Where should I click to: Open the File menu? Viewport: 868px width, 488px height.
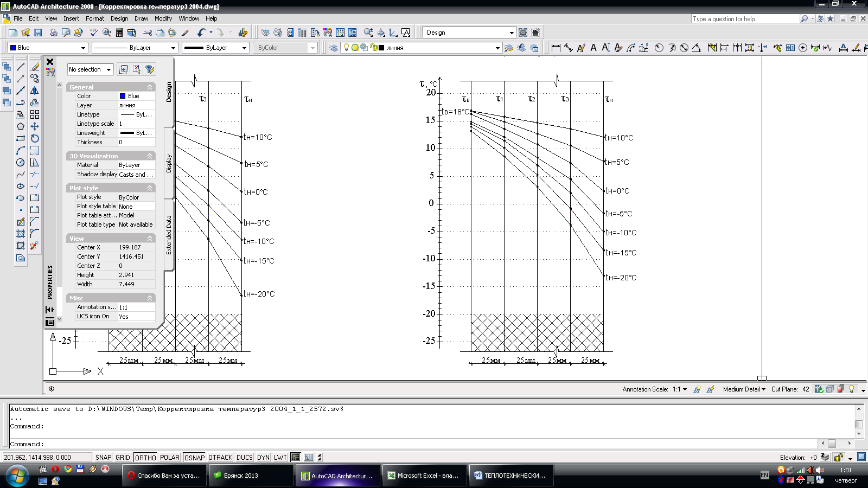pos(18,18)
